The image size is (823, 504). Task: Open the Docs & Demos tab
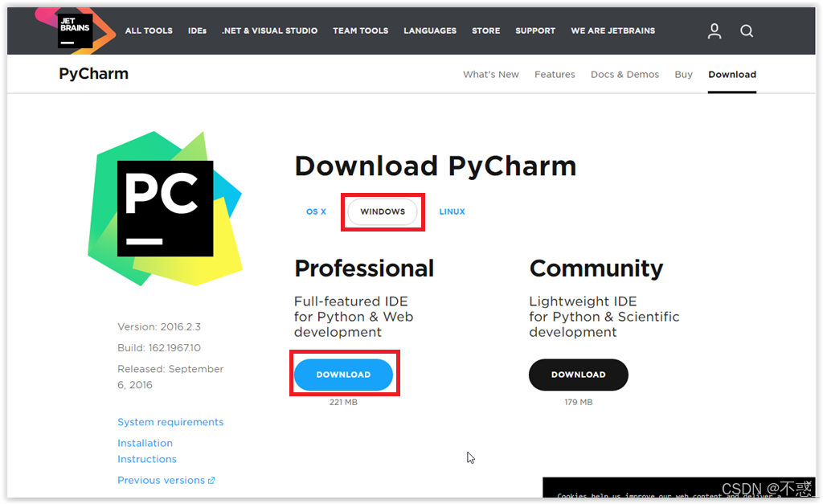click(x=624, y=75)
